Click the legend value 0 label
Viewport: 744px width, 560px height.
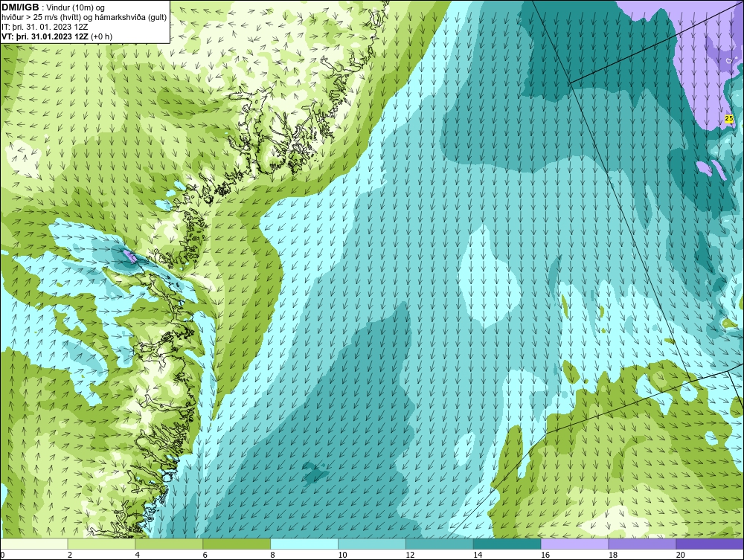(x=2, y=555)
